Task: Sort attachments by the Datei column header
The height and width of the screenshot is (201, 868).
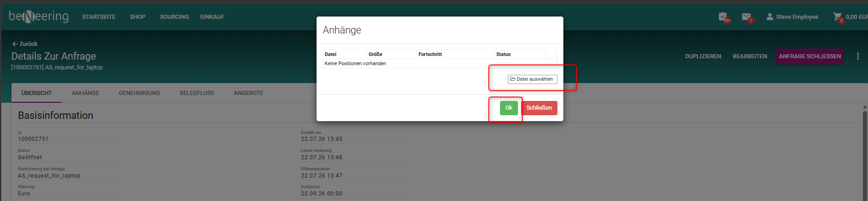Action: pyautogui.click(x=345, y=54)
